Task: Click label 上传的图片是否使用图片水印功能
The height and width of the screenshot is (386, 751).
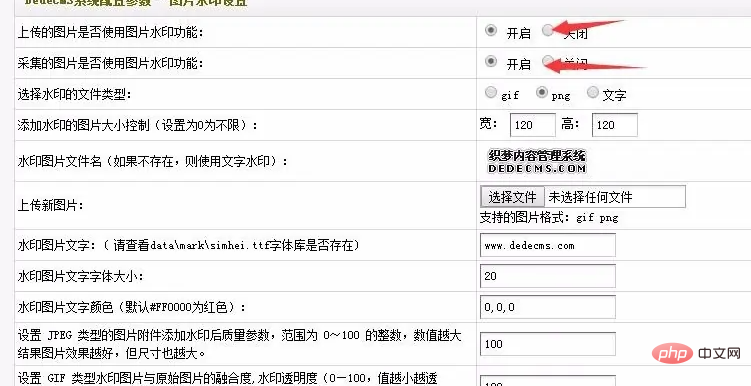Action: [111, 33]
